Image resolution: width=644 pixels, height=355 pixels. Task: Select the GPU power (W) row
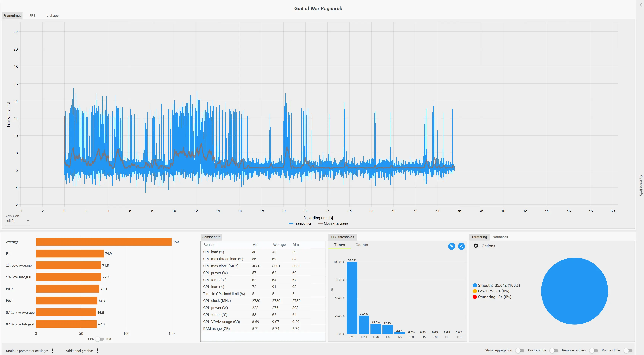263,308
